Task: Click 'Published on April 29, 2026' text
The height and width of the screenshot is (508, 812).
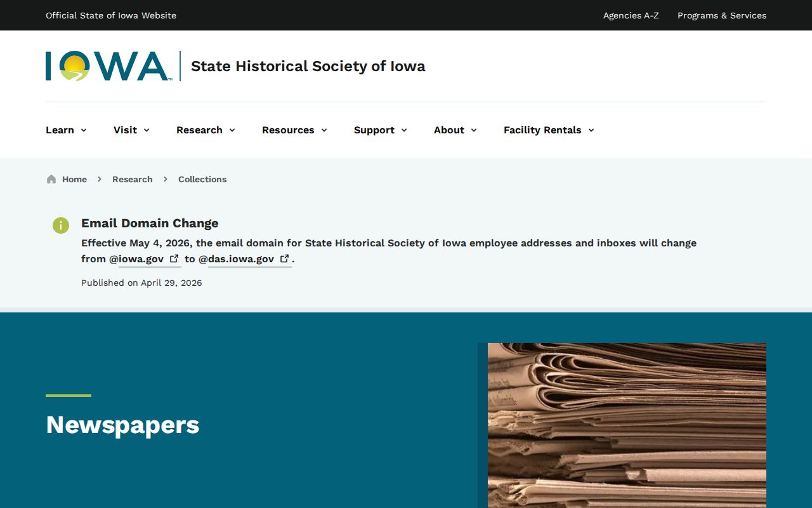Action: [x=141, y=283]
